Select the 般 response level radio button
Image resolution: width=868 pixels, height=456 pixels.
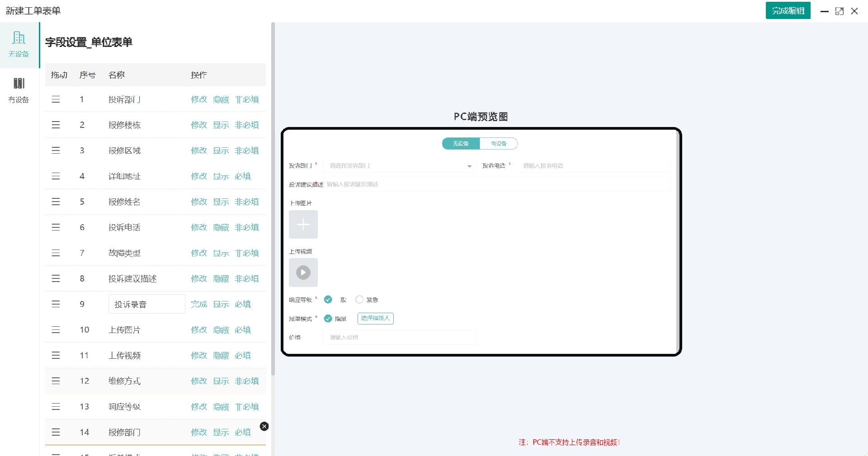tap(328, 299)
